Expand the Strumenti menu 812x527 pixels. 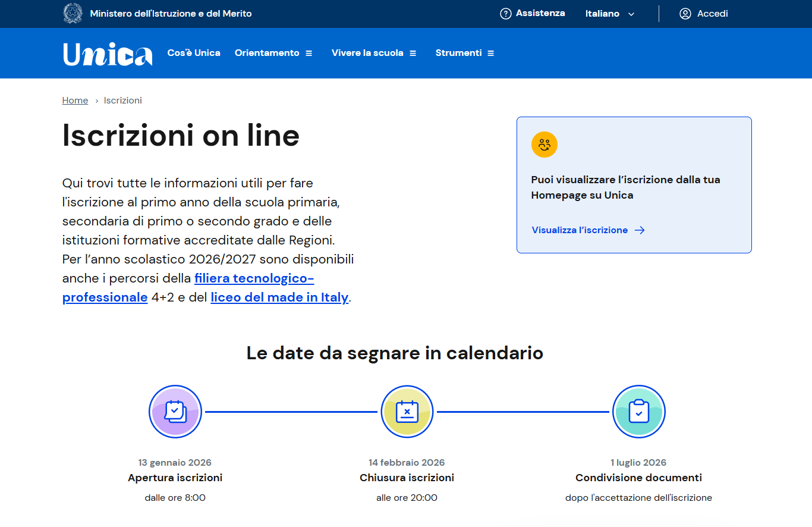[465, 53]
